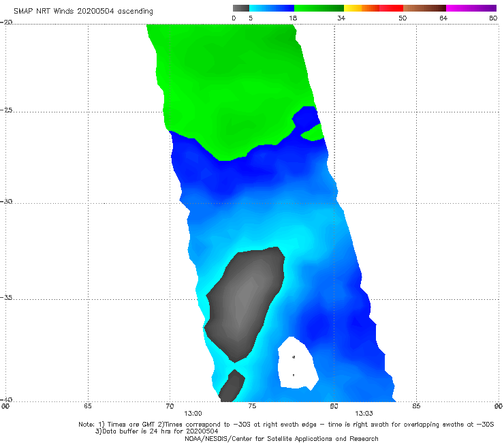Click the "85" longitude axis label
The image size is (504, 443).
[x=416, y=406]
